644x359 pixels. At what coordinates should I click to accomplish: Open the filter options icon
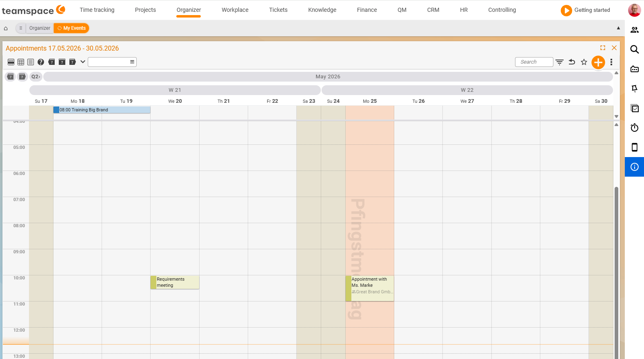tap(560, 62)
